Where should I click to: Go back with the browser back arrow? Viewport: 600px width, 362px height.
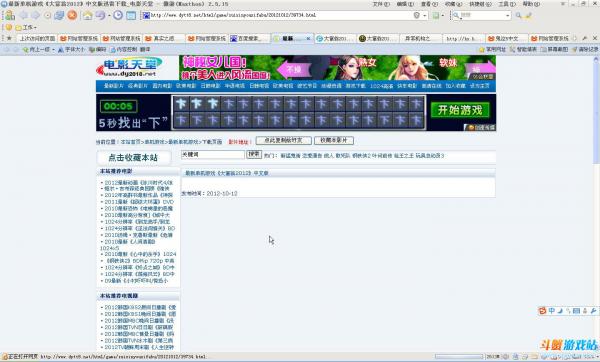[x=23, y=15]
